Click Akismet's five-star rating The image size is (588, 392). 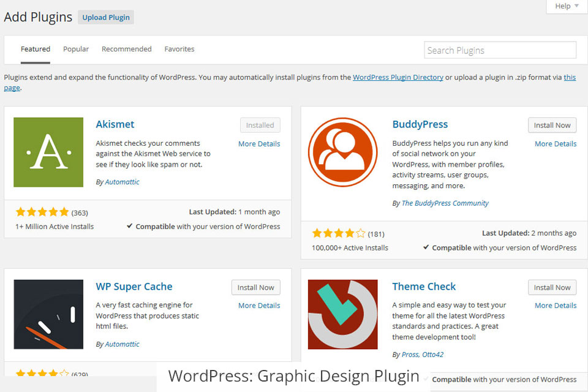tap(42, 213)
